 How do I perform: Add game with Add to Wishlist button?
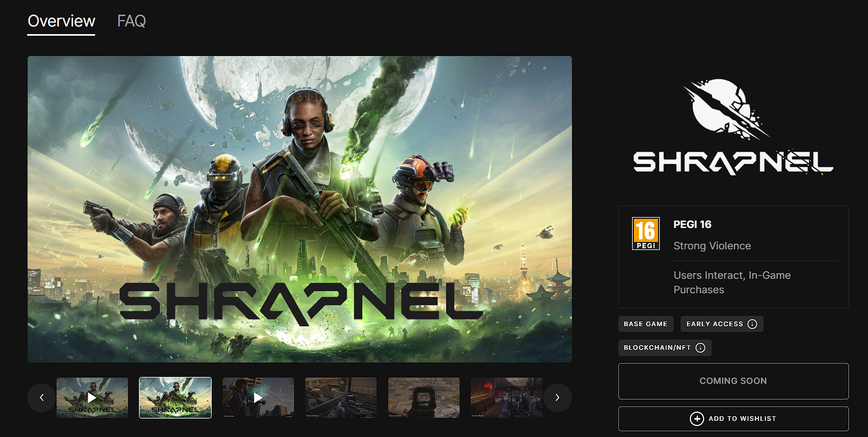pos(733,419)
